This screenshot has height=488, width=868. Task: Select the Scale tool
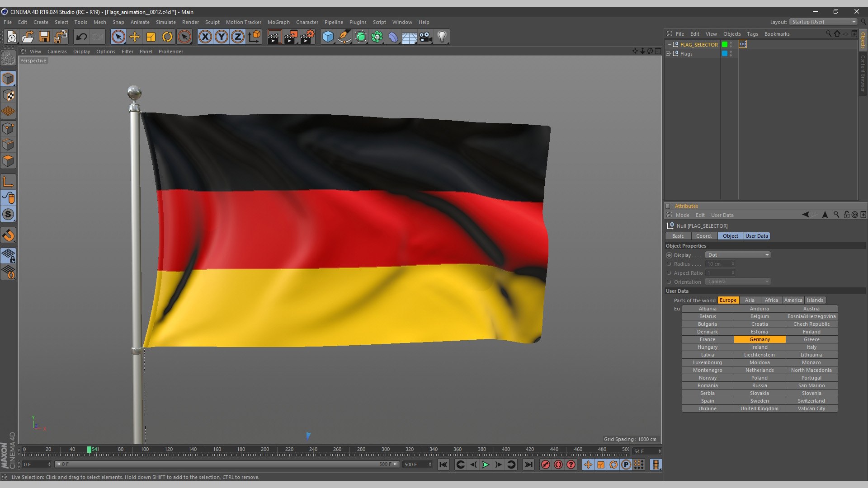click(x=151, y=37)
